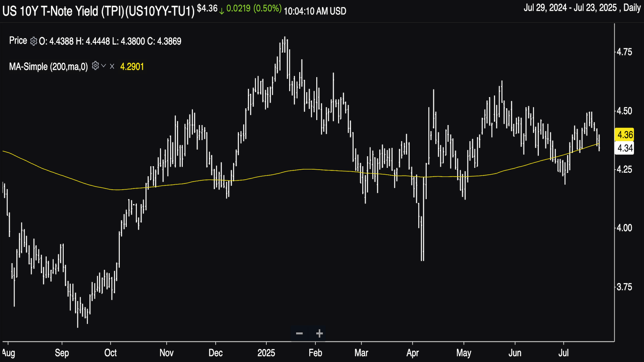Click the 4.00 axis level
Screen dimensions: 644x362
(x=625, y=228)
